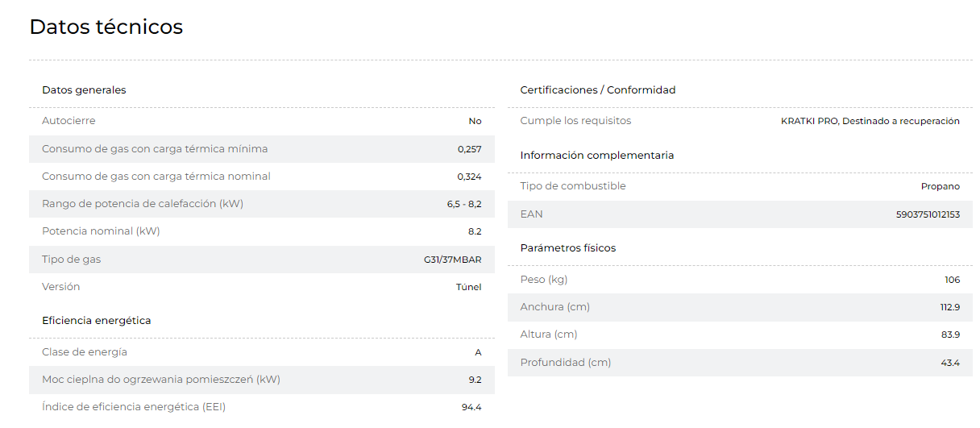
Task: Click the EEI value 94.4
Action: (471, 407)
